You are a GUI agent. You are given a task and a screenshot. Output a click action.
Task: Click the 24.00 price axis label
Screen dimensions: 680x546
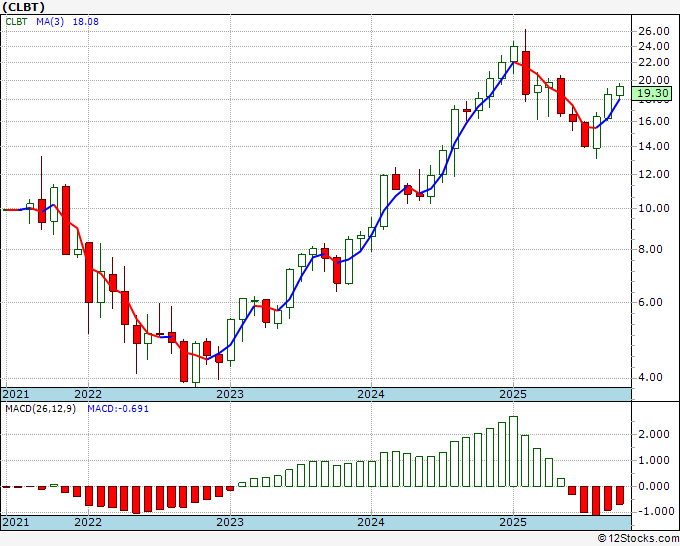pos(654,46)
